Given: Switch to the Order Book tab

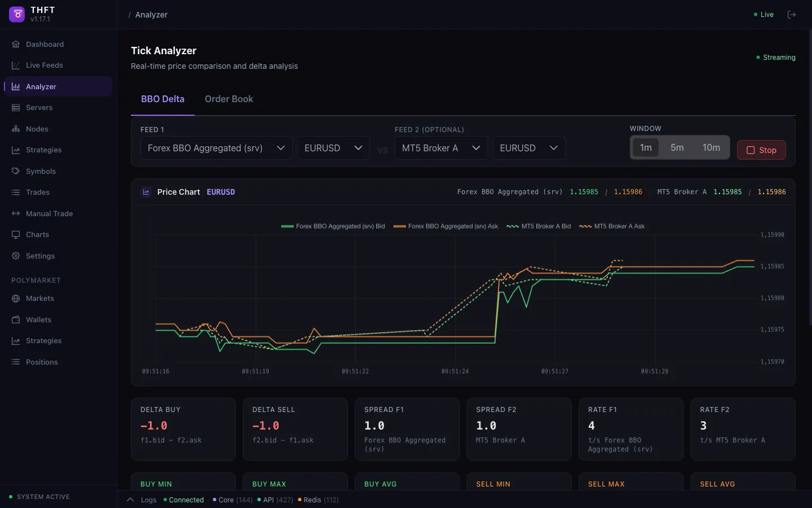Looking at the screenshot, I should coord(229,99).
